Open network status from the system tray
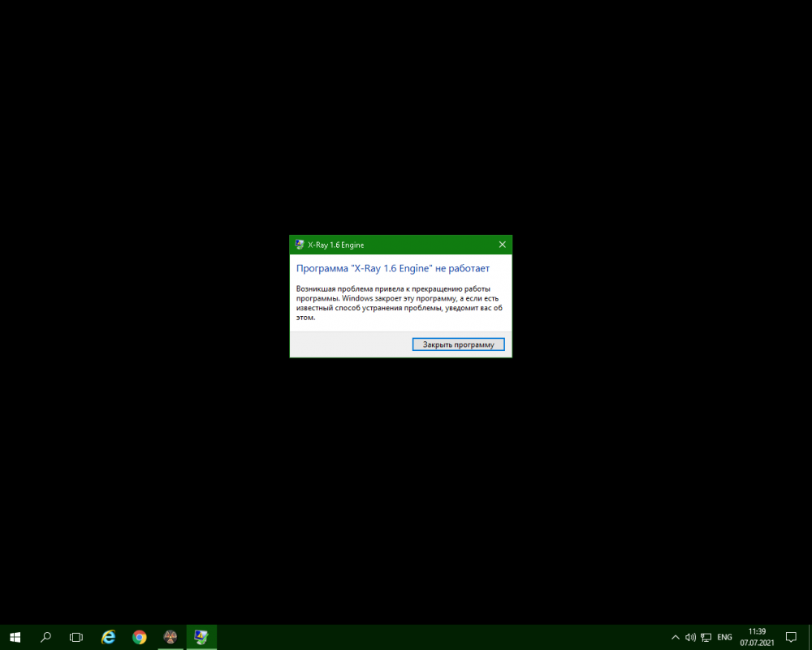The height and width of the screenshot is (650, 812). [706, 637]
